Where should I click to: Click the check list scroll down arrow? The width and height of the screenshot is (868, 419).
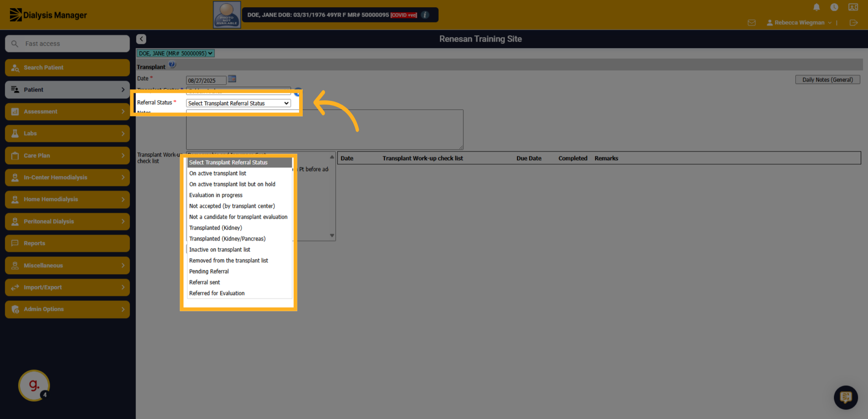tap(332, 235)
